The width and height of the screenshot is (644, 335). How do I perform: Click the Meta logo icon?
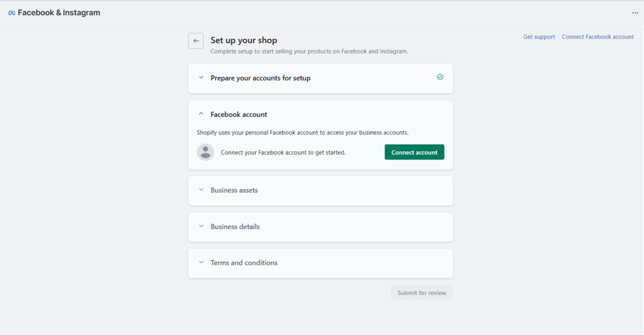(11, 13)
